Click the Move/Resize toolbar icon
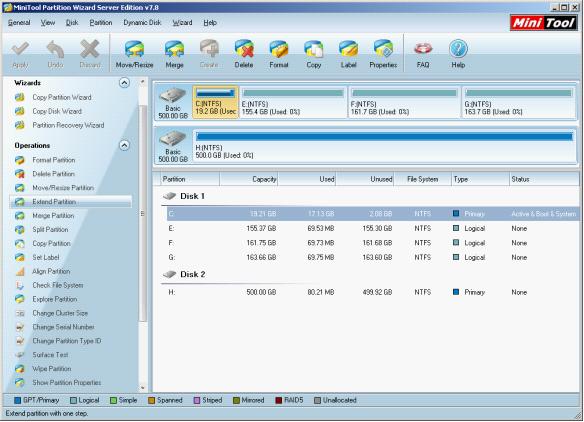Image resolution: width=584 pixels, height=422 pixels. coord(134,54)
